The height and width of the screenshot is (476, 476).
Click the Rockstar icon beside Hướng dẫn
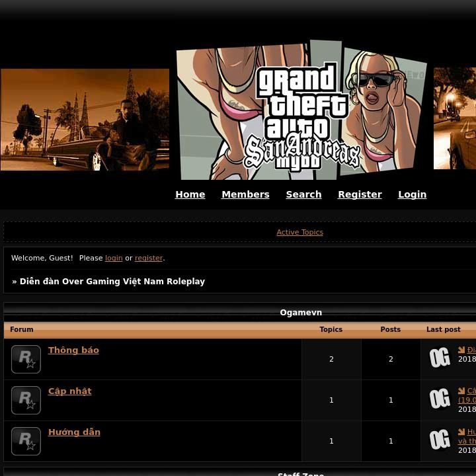click(x=26, y=441)
